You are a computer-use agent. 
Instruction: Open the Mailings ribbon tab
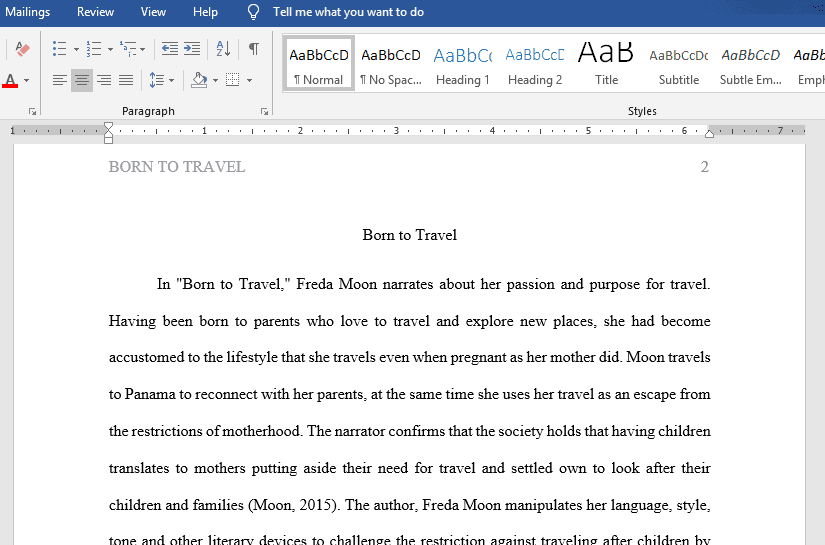coord(26,12)
